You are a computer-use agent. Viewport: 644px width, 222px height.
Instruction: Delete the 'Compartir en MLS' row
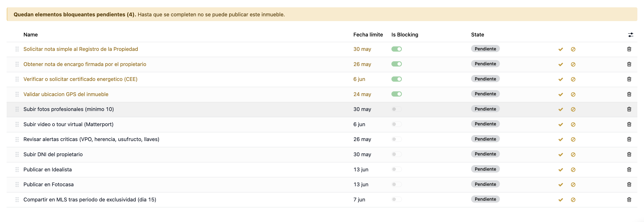[629, 200]
